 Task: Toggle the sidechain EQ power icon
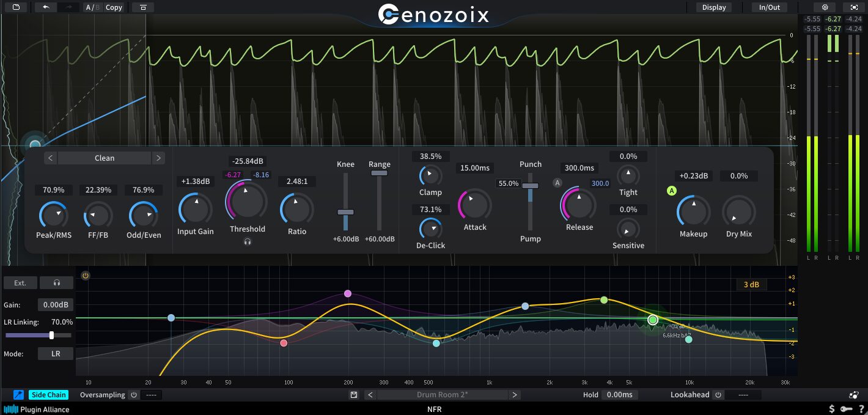click(x=86, y=276)
